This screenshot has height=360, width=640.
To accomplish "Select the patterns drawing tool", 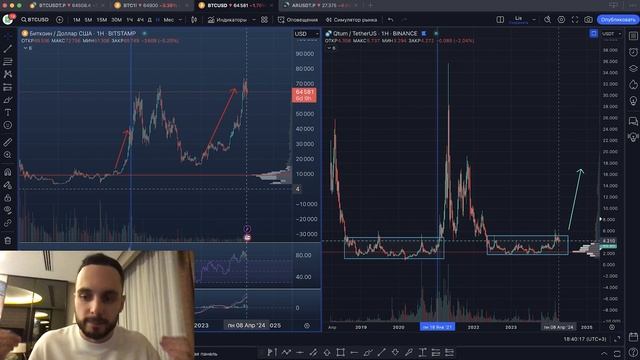I will coord(8,74).
